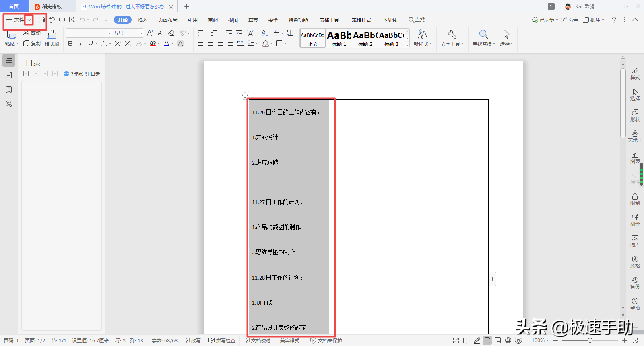Image resolution: width=644 pixels, height=346 pixels.
Task: Toggle justify text alignment
Action: [x=231, y=43]
